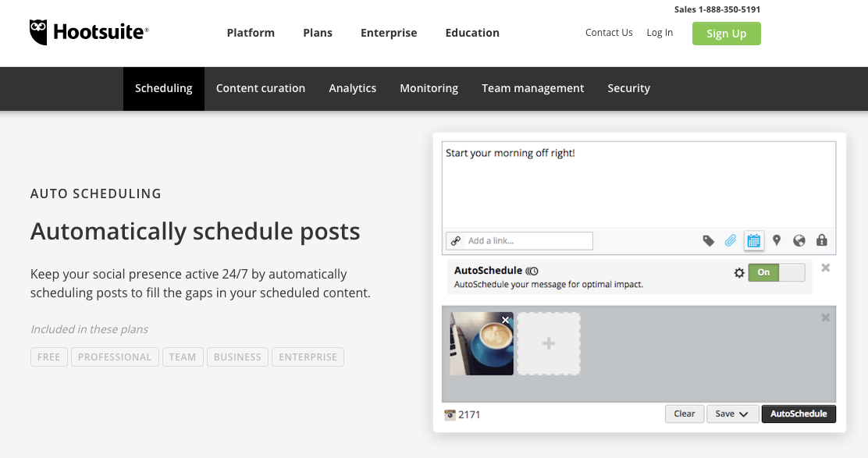The image size is (868, 458).
Task: Open AutoSchedule settings gear
Action: [x=739, y=273]
